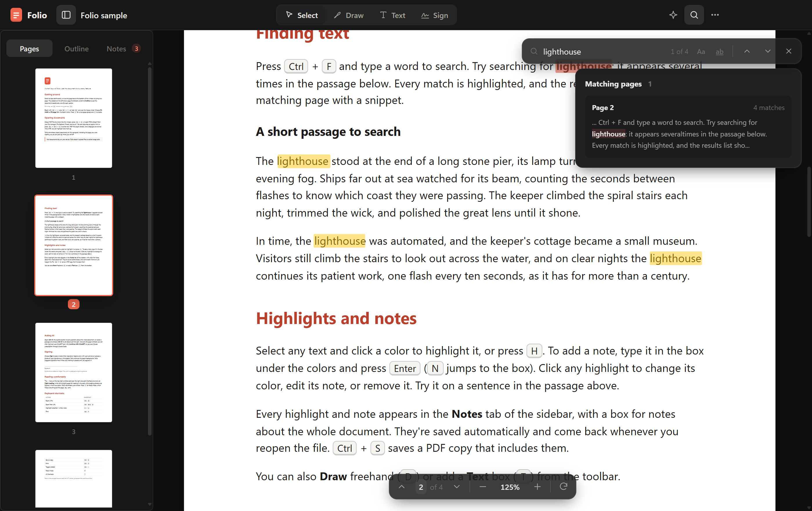This screenshot has height=511, width=812.
Task: Click the Notes count badge 3
Action: tap(136, 48)
